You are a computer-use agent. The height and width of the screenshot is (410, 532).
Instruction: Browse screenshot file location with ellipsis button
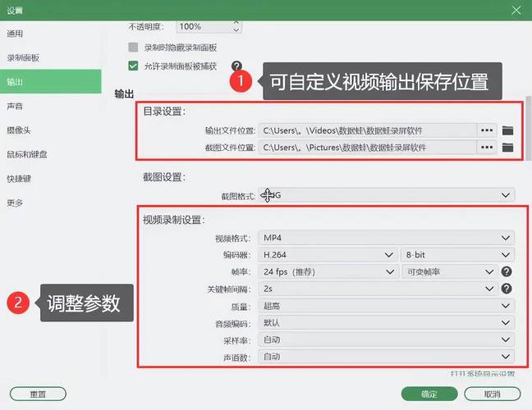[487, 148]
